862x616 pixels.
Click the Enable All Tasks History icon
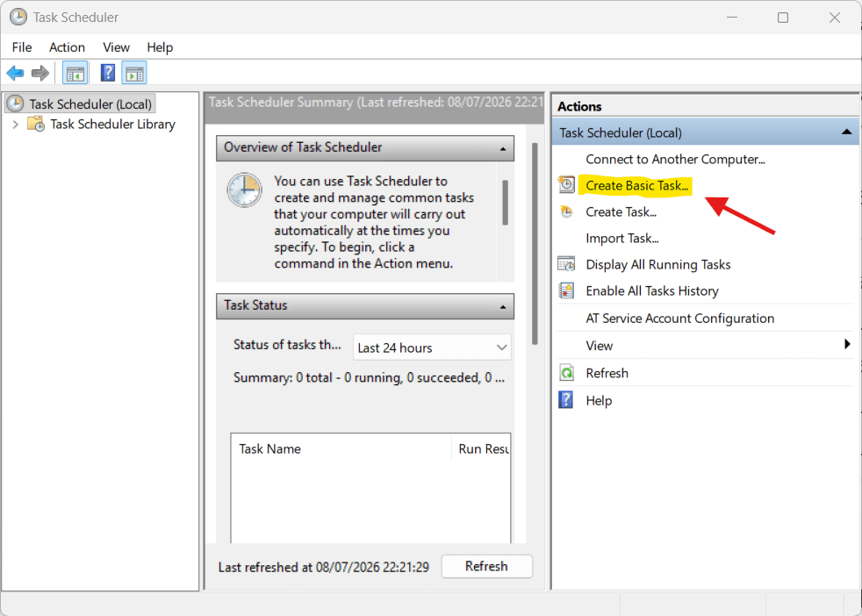(567, 290)
